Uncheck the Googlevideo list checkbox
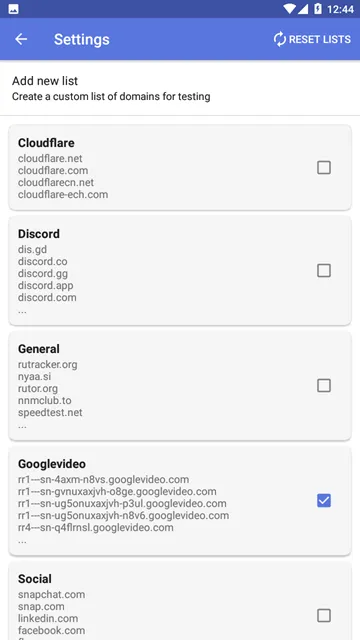This screenshot has height=640, width=360. click(x=324, y=501)
